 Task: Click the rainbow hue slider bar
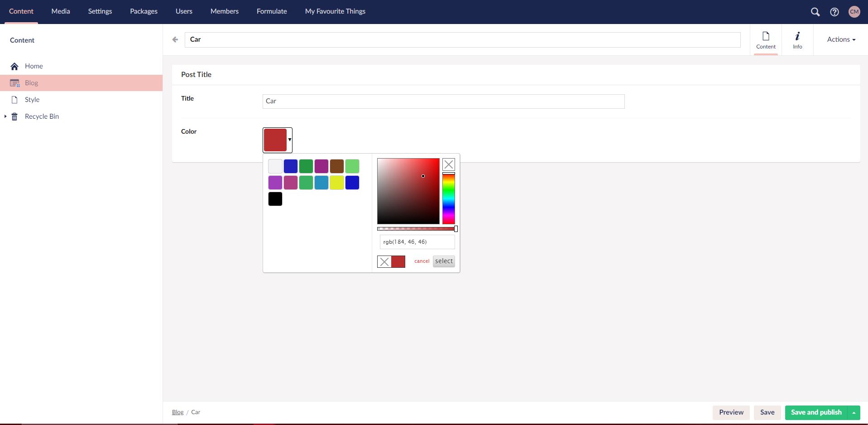click(x=449, y=198)
